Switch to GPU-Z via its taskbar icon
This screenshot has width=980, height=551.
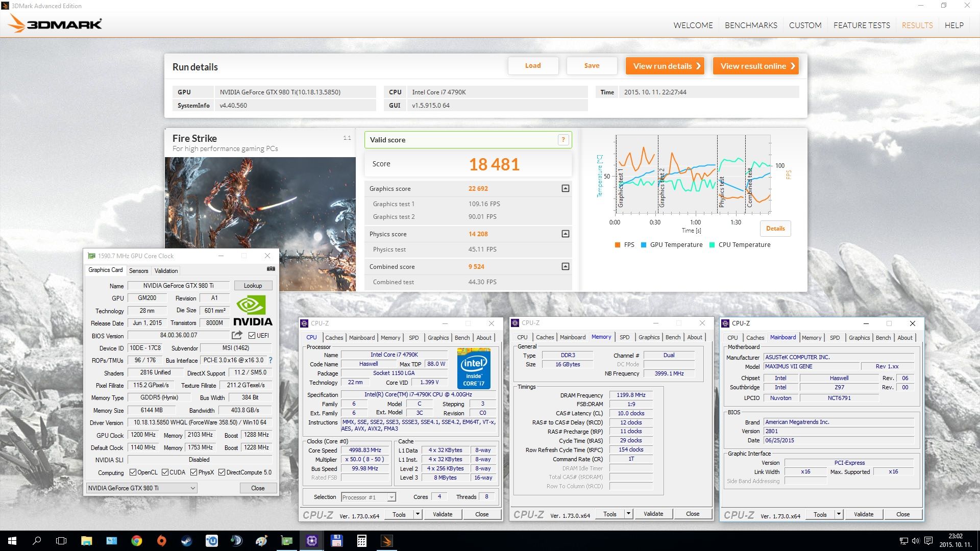tap(286, 541)
